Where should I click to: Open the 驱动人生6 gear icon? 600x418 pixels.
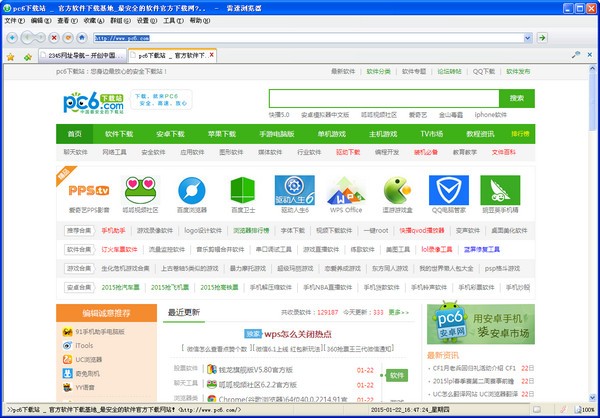pos(295,190)
